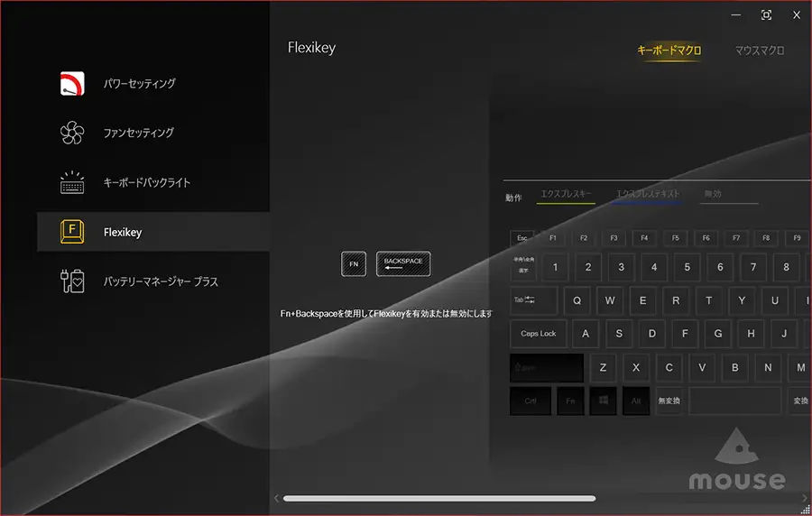Select the H key on virtual keyboard
The height and width of the screenshot is (516, 812).
751,334
